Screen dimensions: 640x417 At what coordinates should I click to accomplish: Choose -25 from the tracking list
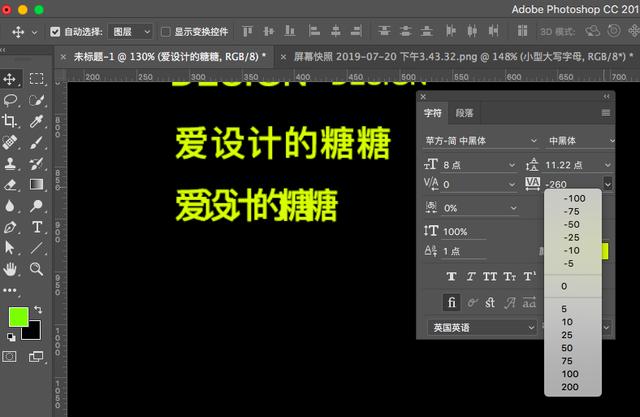(x=571, y=237)
